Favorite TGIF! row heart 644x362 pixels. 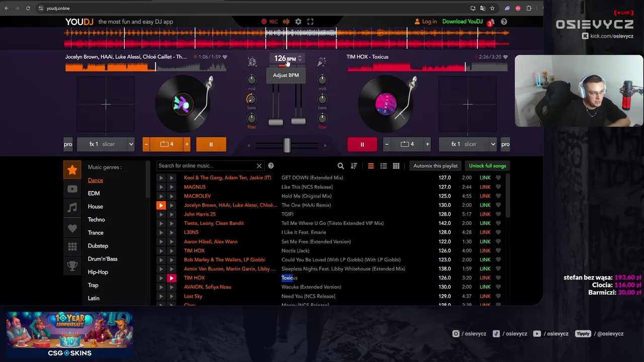[x=498, y=214]
